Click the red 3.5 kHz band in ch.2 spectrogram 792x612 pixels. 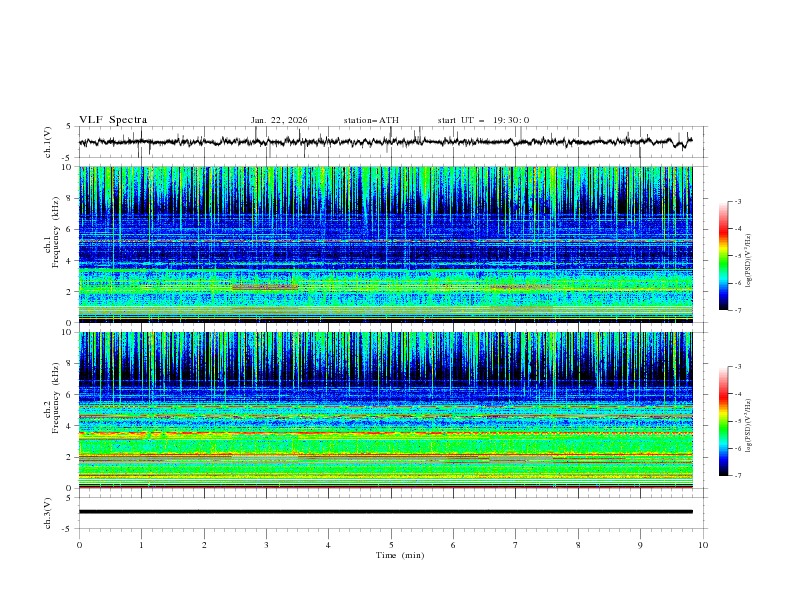click(x=385, y=433)
